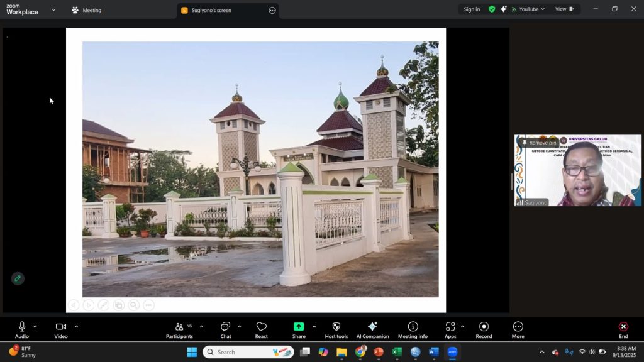Open the Chat panel
644x362 pixels.
(x=225, y=329)
